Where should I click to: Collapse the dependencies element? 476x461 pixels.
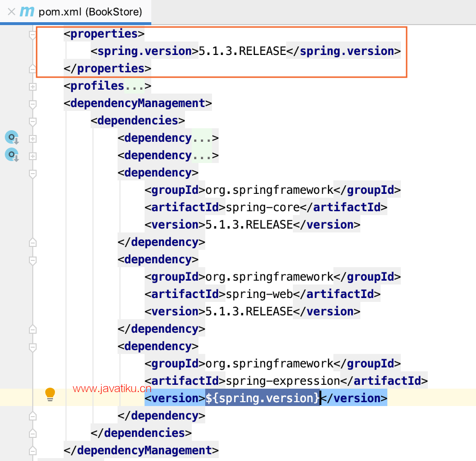click(33, 122)
